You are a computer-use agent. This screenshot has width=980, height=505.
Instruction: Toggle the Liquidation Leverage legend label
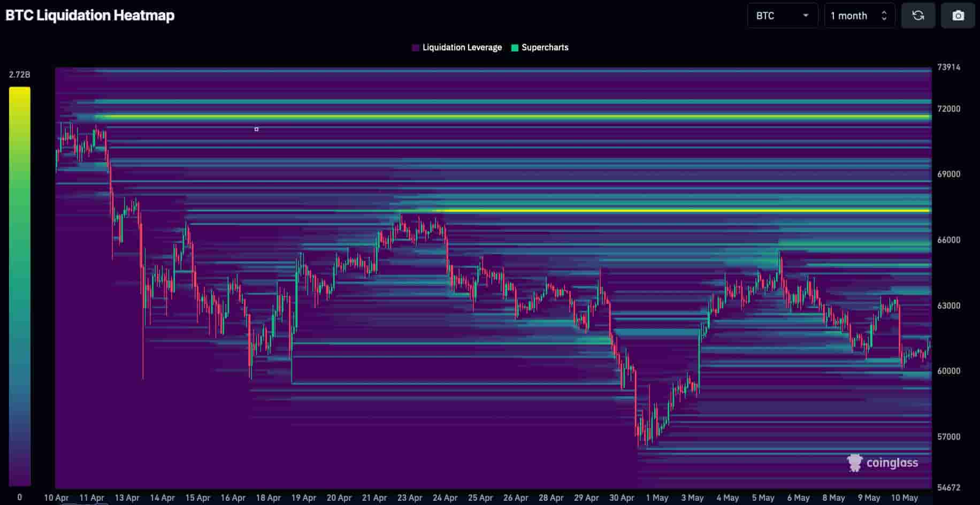tap(462, 48)
